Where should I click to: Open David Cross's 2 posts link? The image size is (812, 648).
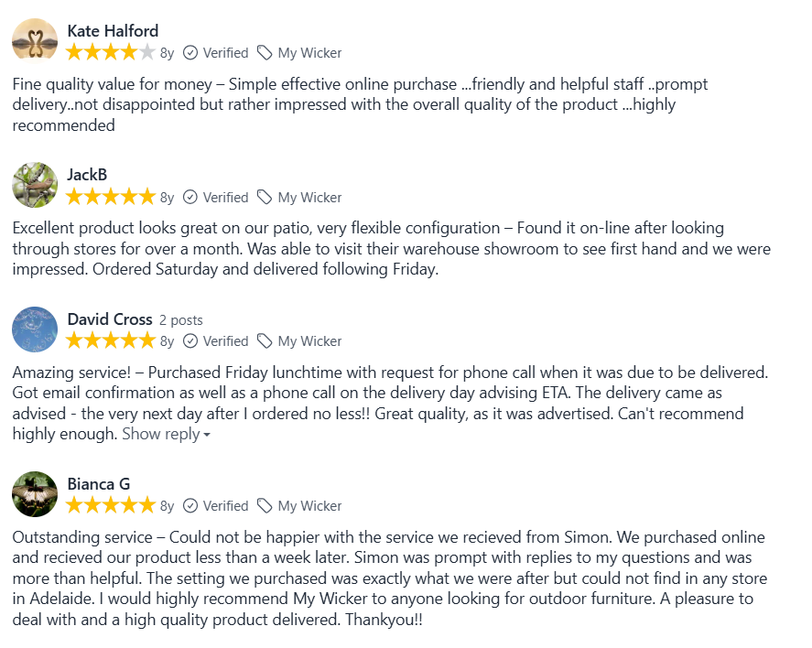pos(181,320)
